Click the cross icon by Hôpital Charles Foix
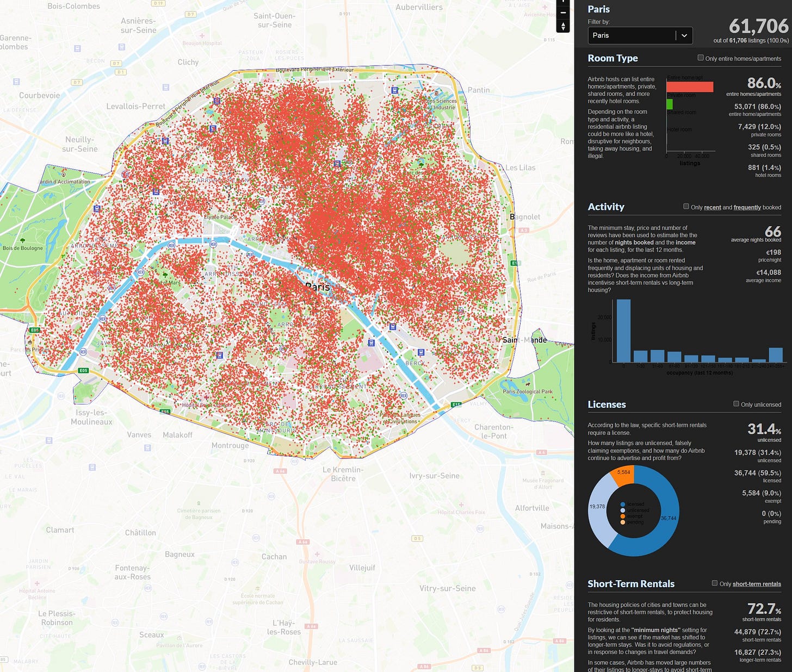The height and width of the screenshot is (672, 792). pyautogui.click(x=461, y=505)
